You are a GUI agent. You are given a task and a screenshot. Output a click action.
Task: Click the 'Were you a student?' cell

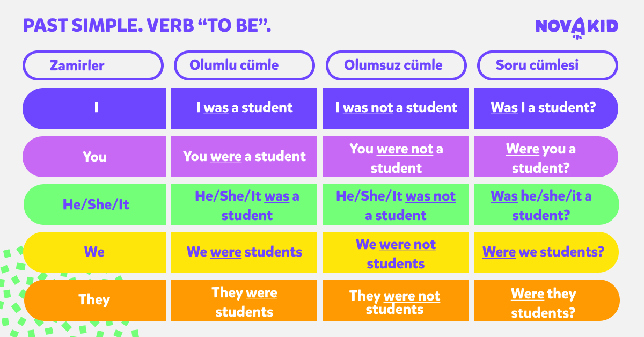pyautogui.click(x=546, y=157)
